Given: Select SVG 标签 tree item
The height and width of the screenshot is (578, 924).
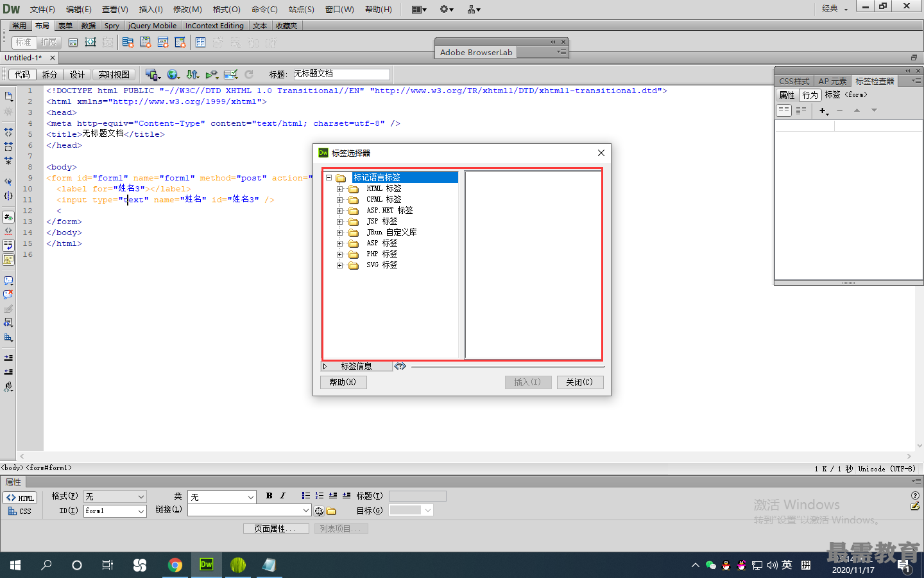Looking at the screenshot, I should (382, 265).
